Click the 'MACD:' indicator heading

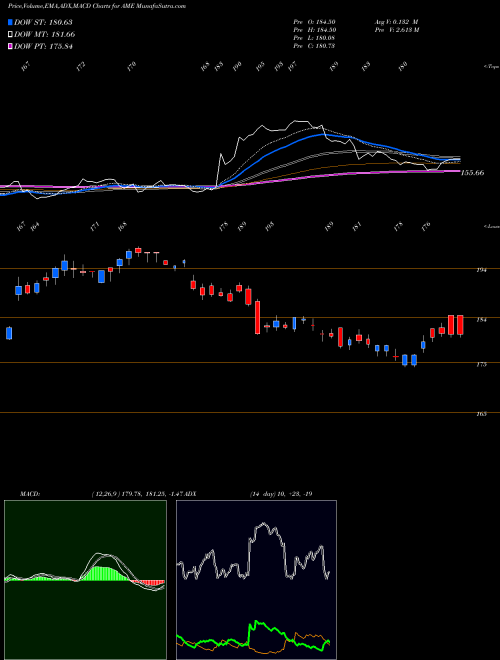(30, 494)
